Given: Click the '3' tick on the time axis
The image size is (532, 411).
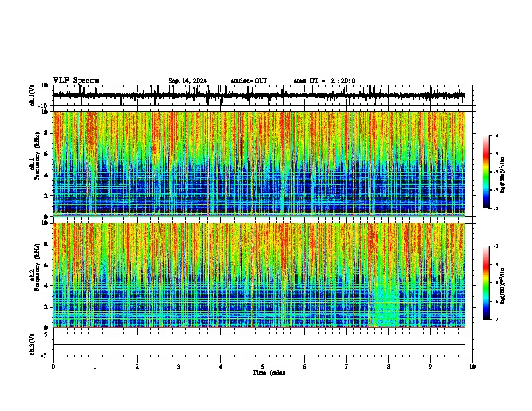Looking at the screenshot, I should pyautogui.click(x=179, y=367).
